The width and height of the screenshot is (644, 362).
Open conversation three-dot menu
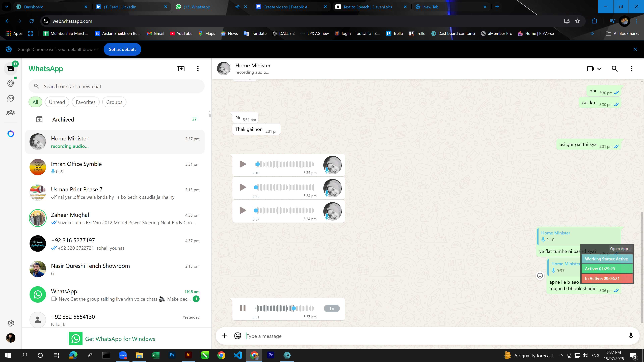631,68
